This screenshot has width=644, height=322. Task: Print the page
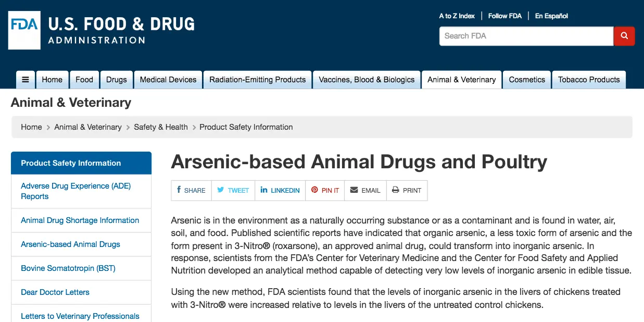(407, 190)
